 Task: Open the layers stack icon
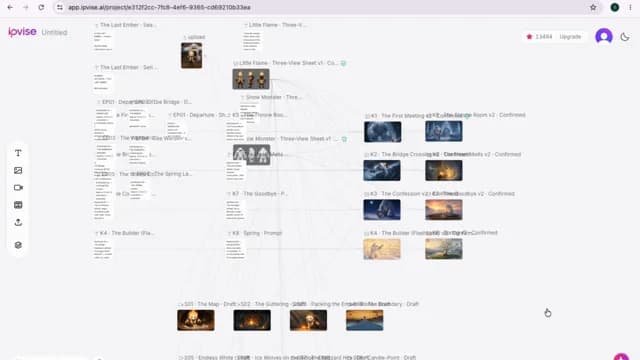(x=18, y=245)
